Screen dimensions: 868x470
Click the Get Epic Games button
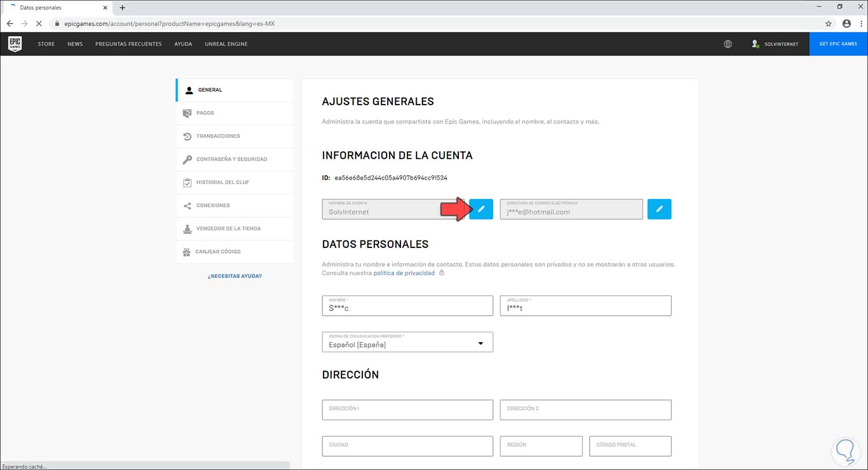tap(838, 44)
